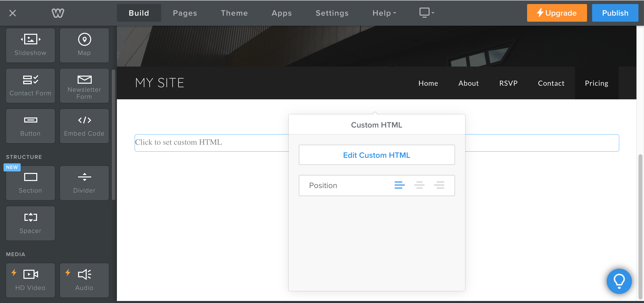Open the Theme tab
Screen dimensions: 644x303
click(x=234, y=13)
